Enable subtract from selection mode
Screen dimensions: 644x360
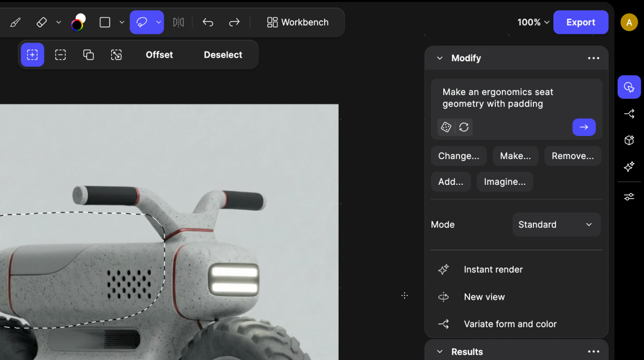click(61, 55)
